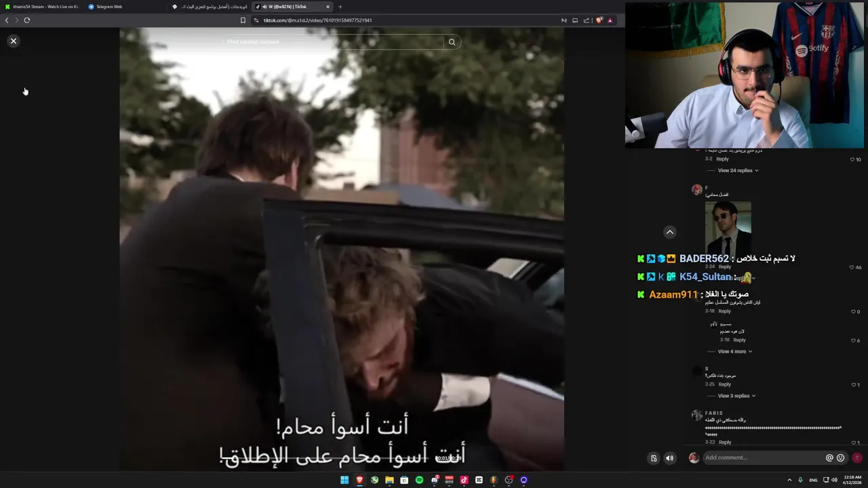Go back with the browser back arrow
The width and height of the screenshot is (868, 488).
pos(7,20)
